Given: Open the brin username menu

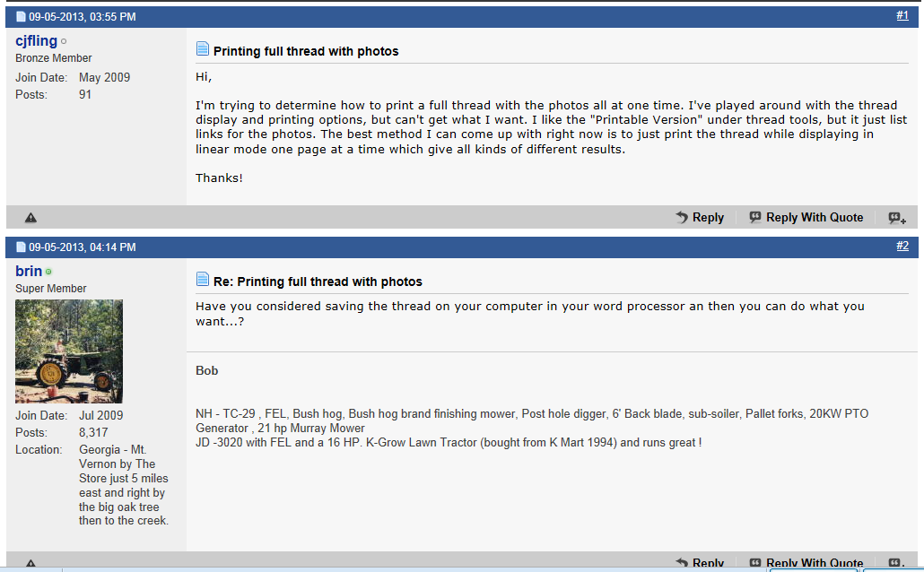Looking at the screenshot, I should pos(28,271).
